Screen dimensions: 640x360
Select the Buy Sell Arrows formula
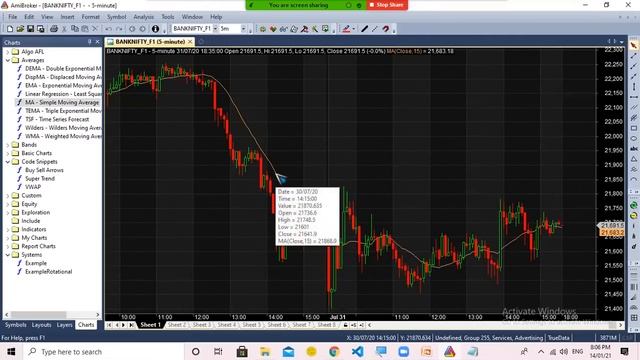point(44,170)
